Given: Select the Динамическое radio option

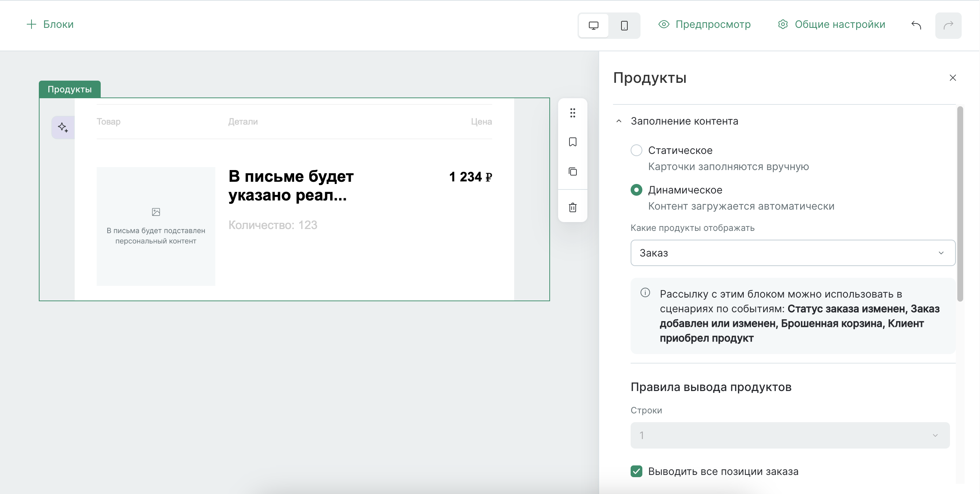Looking at the screenshot, I should tap(636, 190).
